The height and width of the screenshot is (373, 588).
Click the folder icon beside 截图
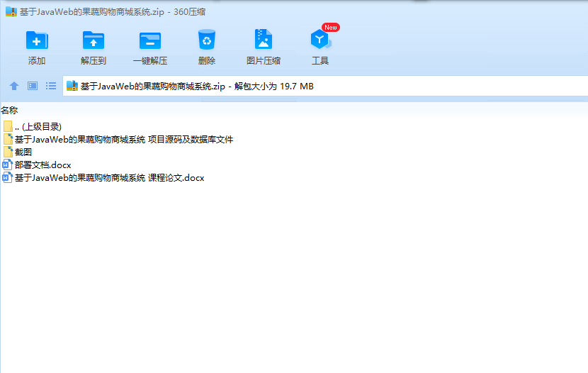[8, 152]
